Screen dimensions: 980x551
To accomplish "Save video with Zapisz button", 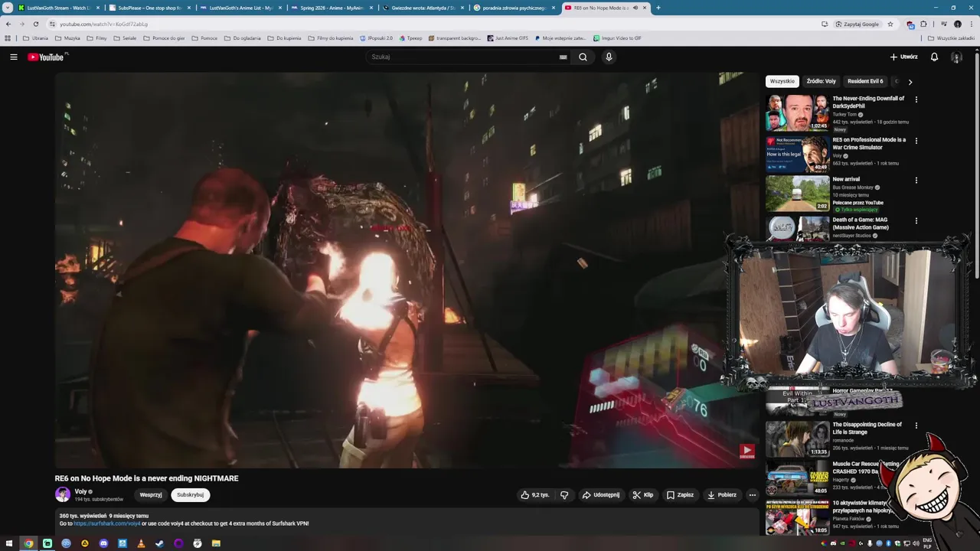I will 680,495.
